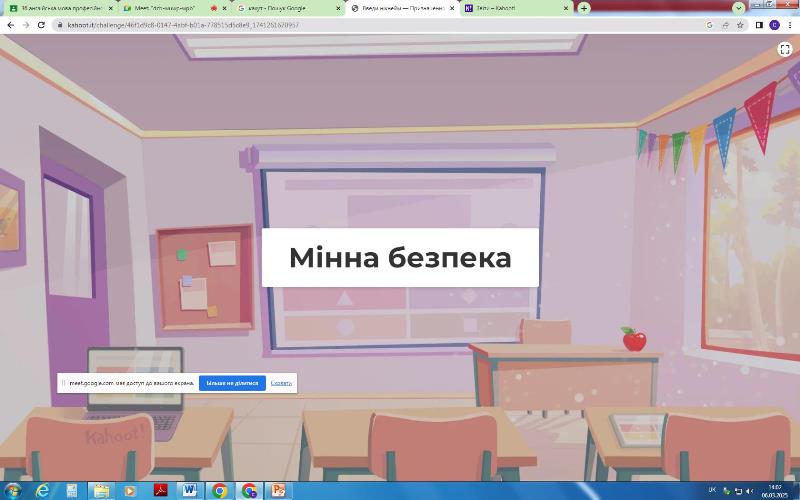The image size is (800, 500).
Task: Click the hide link in sharing bar
Action: point(281,383)
